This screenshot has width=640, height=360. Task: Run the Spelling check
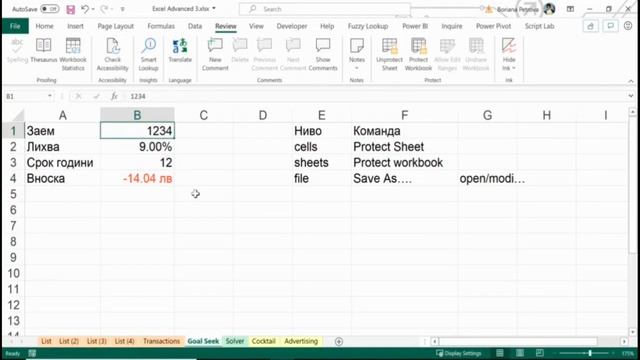(17, 51)
